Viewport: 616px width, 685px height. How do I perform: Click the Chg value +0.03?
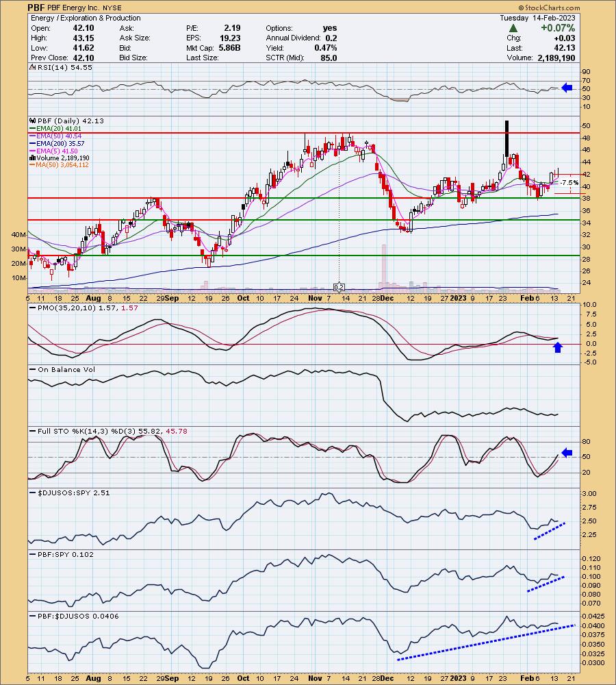pos(564,38)
